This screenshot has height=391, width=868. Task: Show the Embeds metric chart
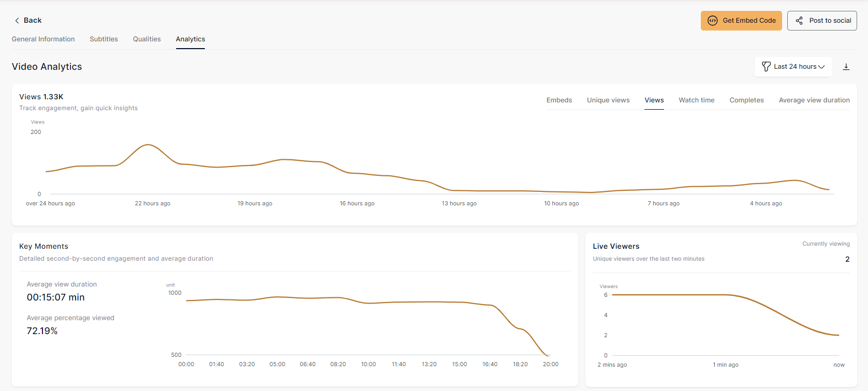[x=559, y=100]
